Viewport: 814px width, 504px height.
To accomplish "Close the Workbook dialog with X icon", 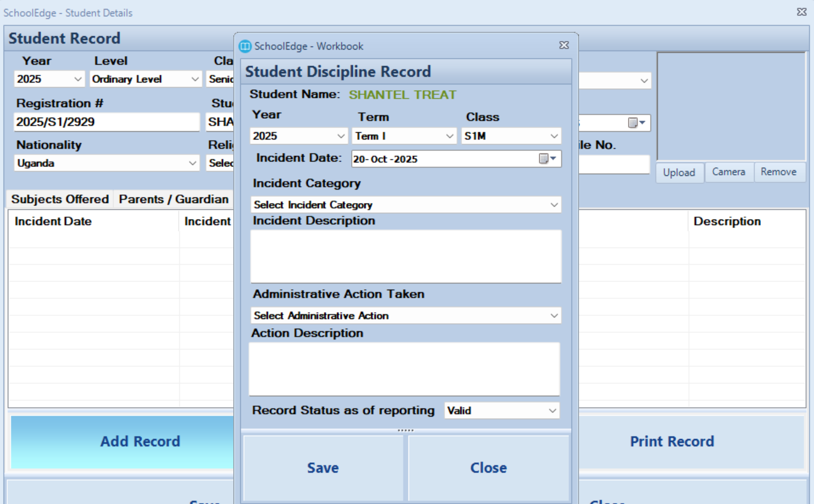I will click(x=564, y=45).
